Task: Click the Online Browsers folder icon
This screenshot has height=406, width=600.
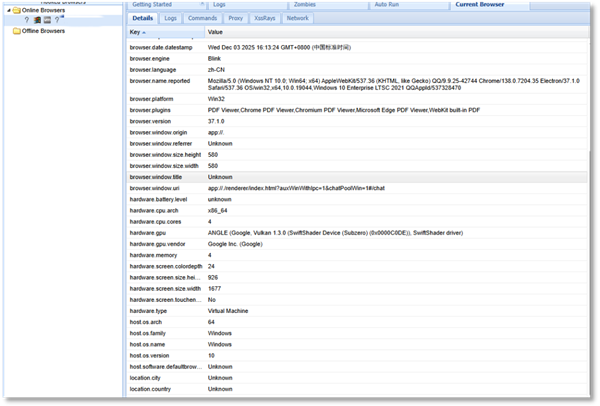Action: click(x=17, y=10)
